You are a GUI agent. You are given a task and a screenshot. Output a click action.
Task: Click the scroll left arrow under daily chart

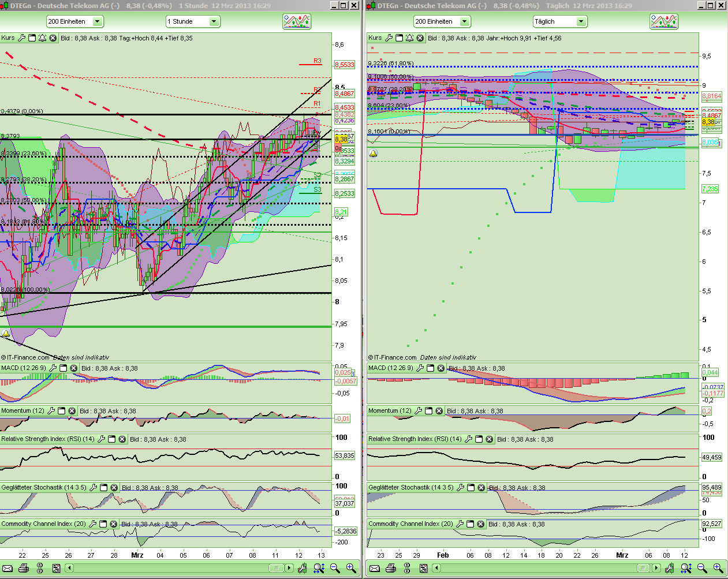[x=437, y=569]
